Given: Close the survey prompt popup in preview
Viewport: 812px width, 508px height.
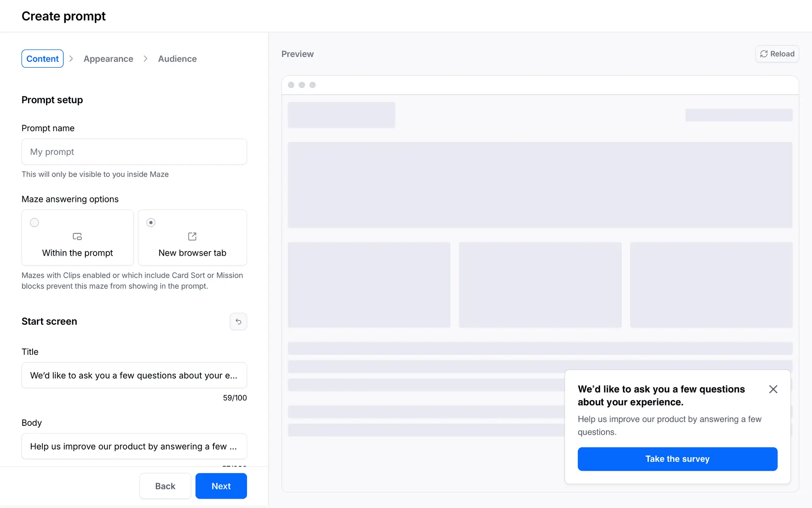Looking at the screenshot, I should click(773, 389).
